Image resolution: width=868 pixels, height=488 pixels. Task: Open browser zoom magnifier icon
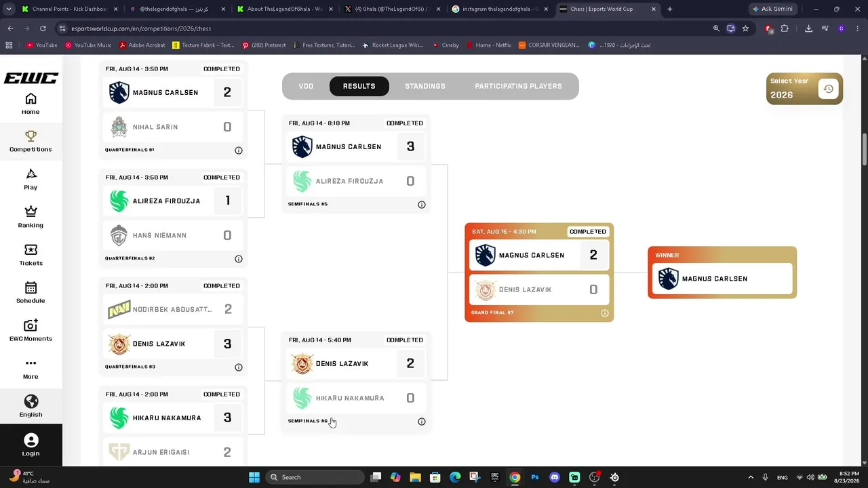716,28
